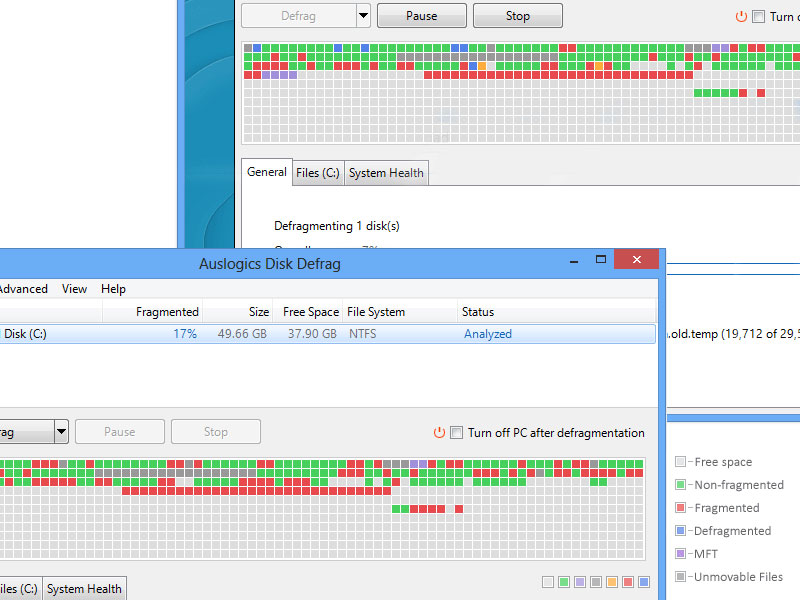Click the Non-fragmented legend entry
Image resolution: width=800 pixels, height=600 pixels.
coord(730,485)
